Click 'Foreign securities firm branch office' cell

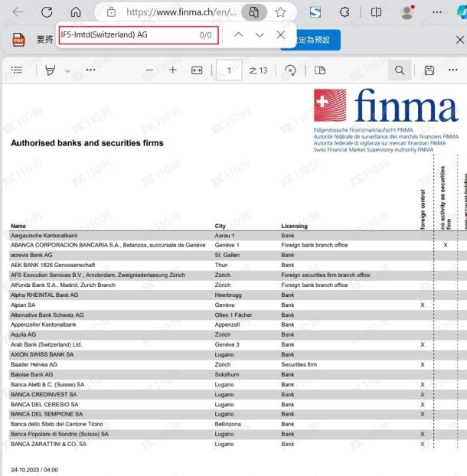pos(326,275)
